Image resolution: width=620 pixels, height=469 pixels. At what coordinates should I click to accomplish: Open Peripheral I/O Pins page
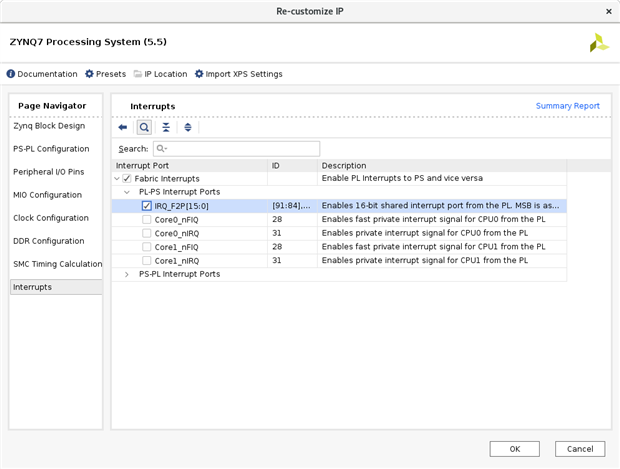click(49, 172)
